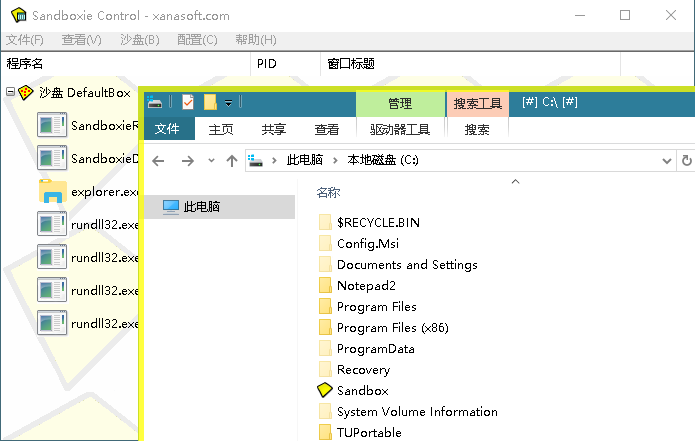
Task: Open the address bar history dropdown
Action: click(x=667, y=160)
